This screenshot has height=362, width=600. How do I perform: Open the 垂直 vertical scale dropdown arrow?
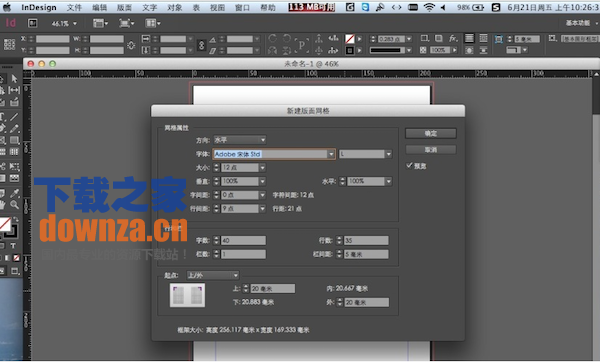pos(262,181)
